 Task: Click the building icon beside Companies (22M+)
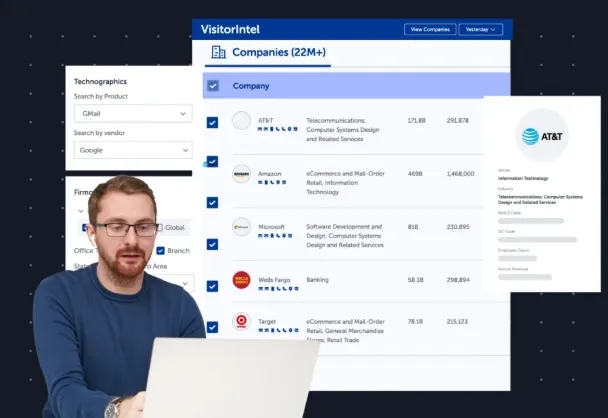[x=218, y=52]
